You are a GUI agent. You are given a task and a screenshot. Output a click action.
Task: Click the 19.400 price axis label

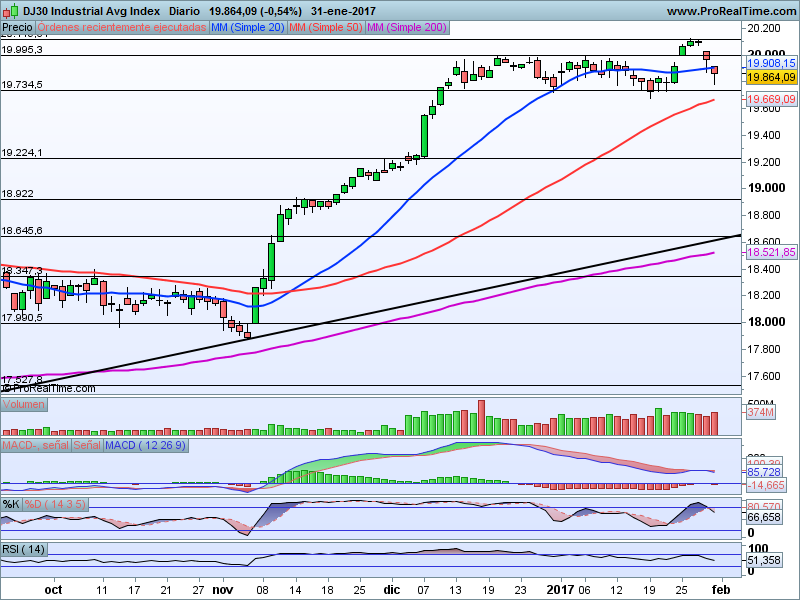(x=764, y=135)
